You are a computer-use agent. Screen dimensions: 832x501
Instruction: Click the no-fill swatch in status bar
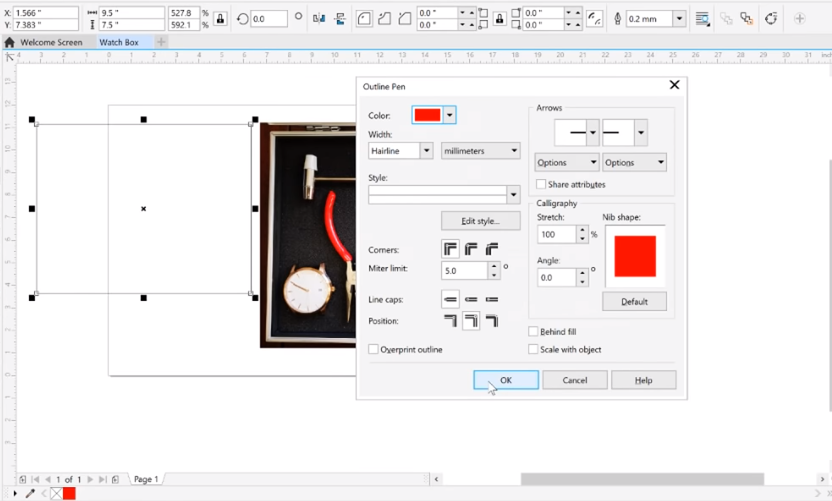(x=56, y=494)
